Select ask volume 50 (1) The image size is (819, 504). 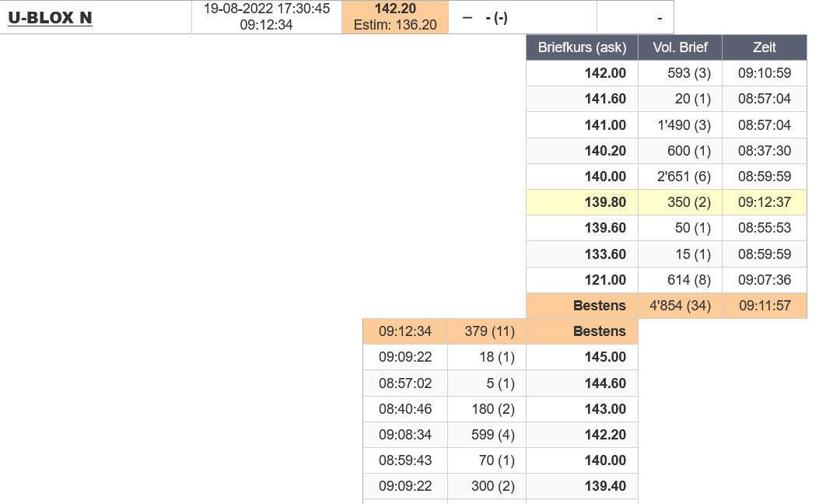pyautogui.click(x=692, y=228)
